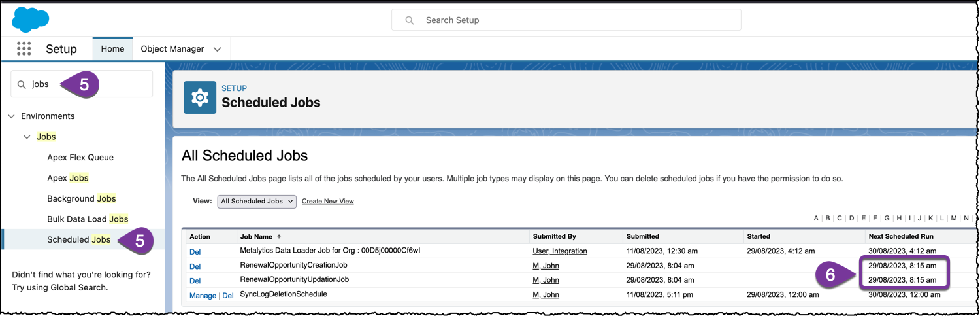Screen dimensions: 980x316
Task: Click the Create New View link
Action: (x=327, y=202)
